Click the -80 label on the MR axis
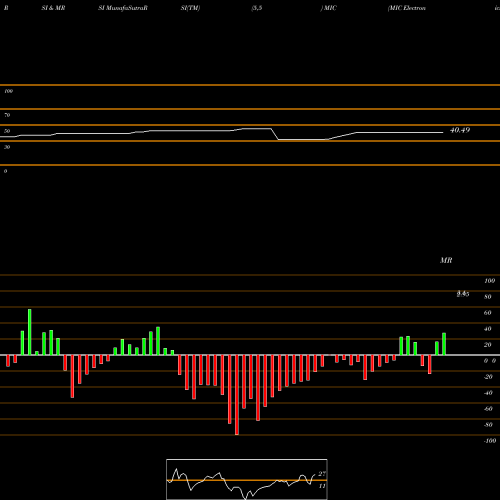The height and width of the screenshot is (500, 500). tap(488, 425)
